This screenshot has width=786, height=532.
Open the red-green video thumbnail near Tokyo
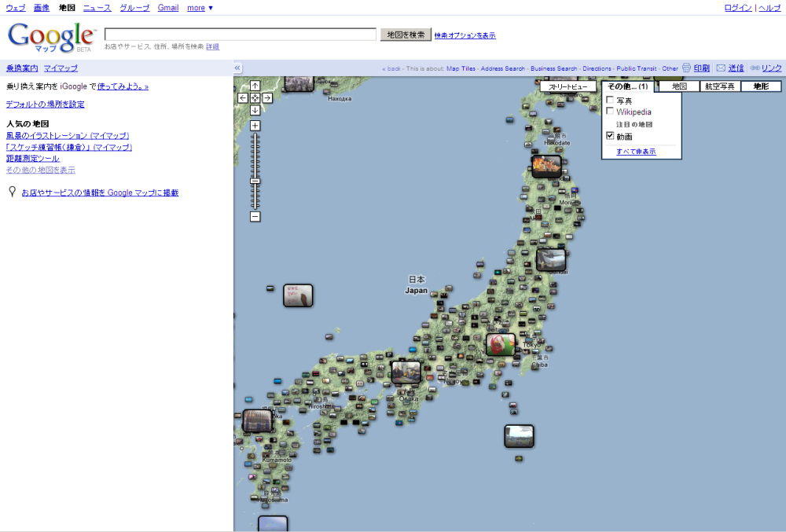click(500, 345)
